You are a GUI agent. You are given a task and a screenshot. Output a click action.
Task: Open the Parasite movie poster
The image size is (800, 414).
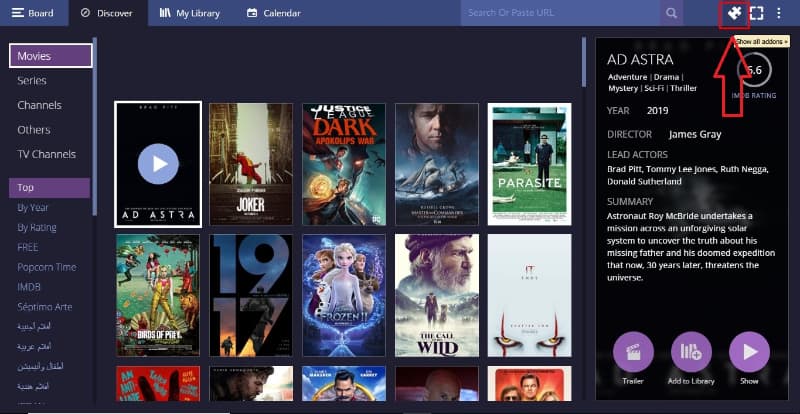click(x=530, y=164)
